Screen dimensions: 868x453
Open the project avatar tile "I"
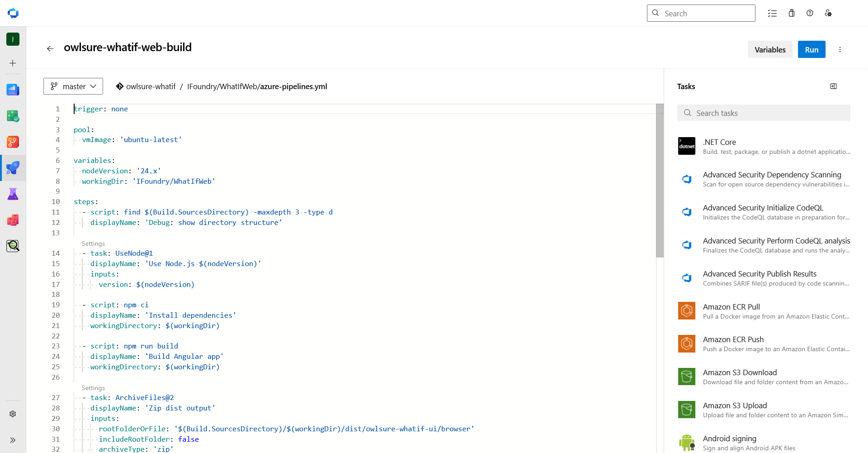pyautogui.click(x=13, y=39)
